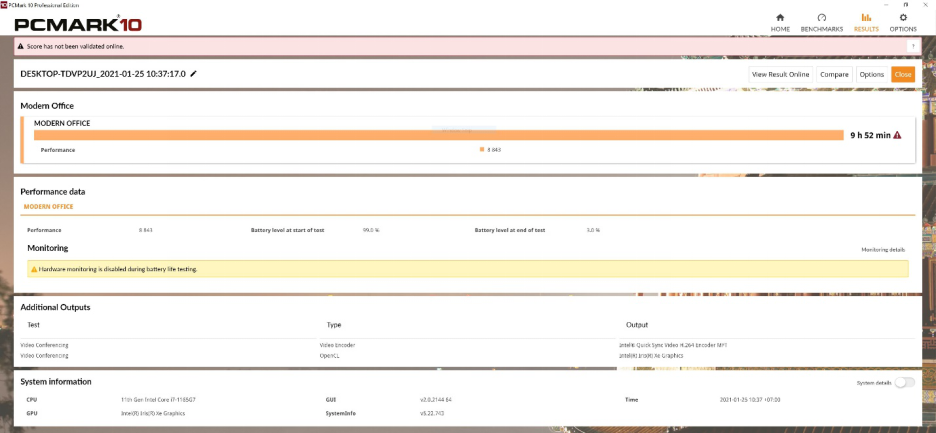The height and width of the screenshot is (433, 936).
Task: Click the System information heading
Action: pos(56,381)
